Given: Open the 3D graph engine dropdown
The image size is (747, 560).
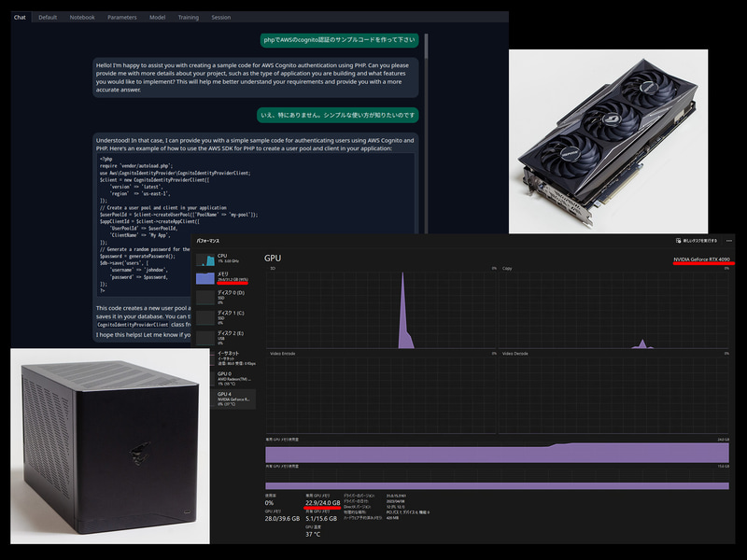Looking at the screenshot, I should coord(274,269).
